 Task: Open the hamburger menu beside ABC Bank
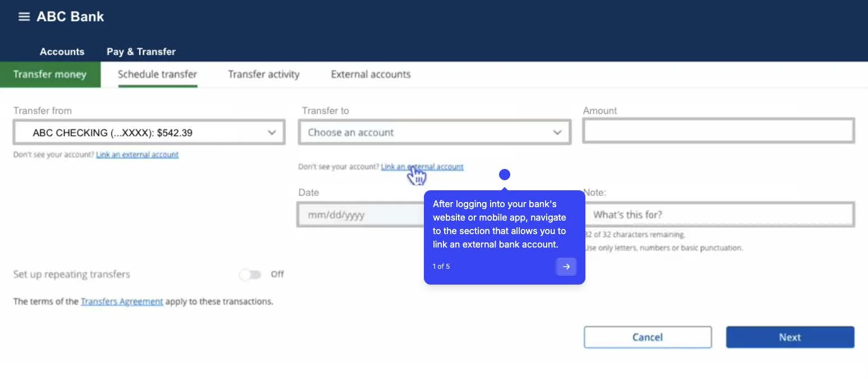point(24,17)
